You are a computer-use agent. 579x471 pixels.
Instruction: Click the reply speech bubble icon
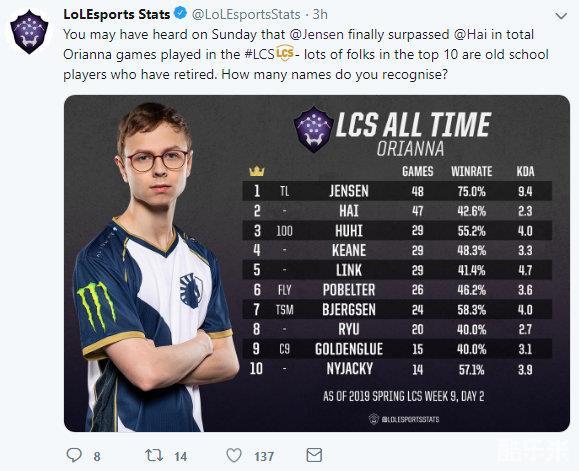(x=74, y=455)
